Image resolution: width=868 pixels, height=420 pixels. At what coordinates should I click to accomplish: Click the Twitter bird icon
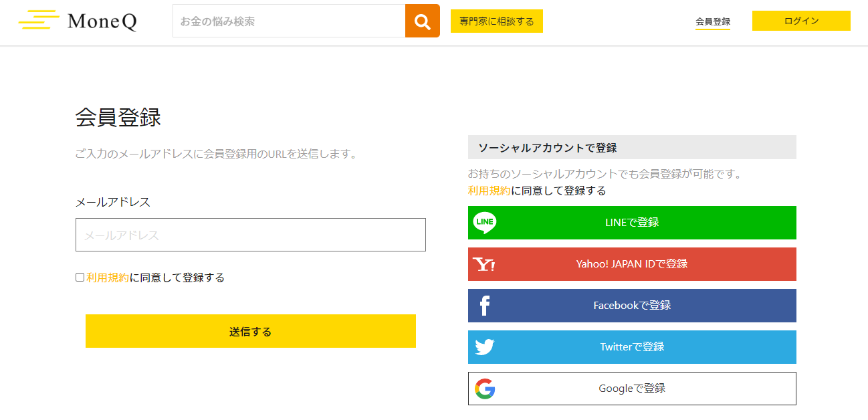[485, 347]
